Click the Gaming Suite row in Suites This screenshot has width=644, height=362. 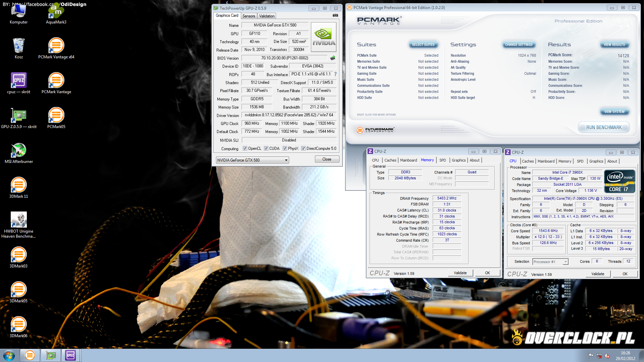(397, 73)
